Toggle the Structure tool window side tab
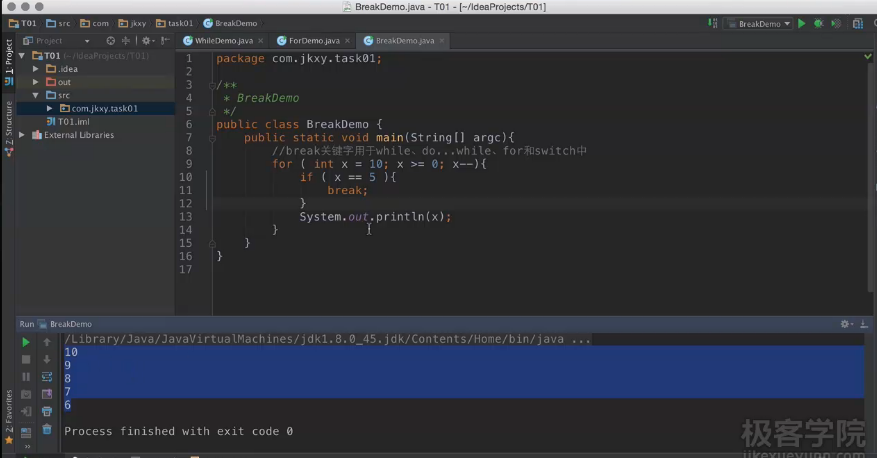The image size is (877, 458). point(9,124)
